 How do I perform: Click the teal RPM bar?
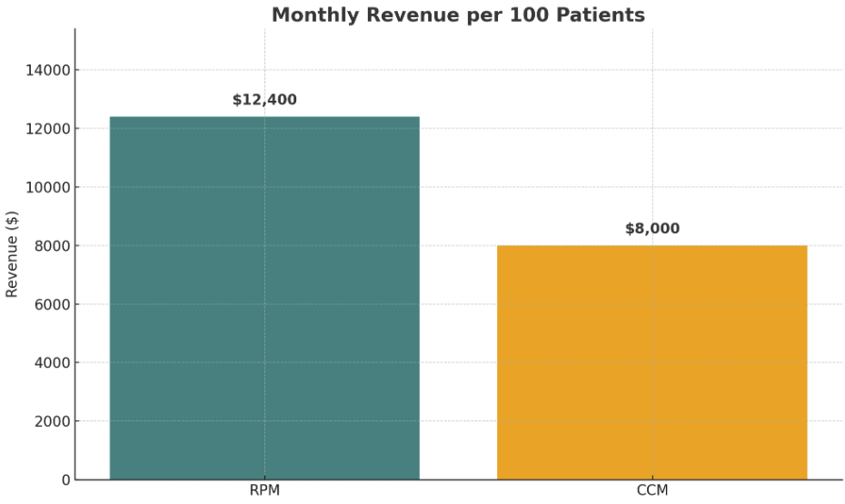264,298
